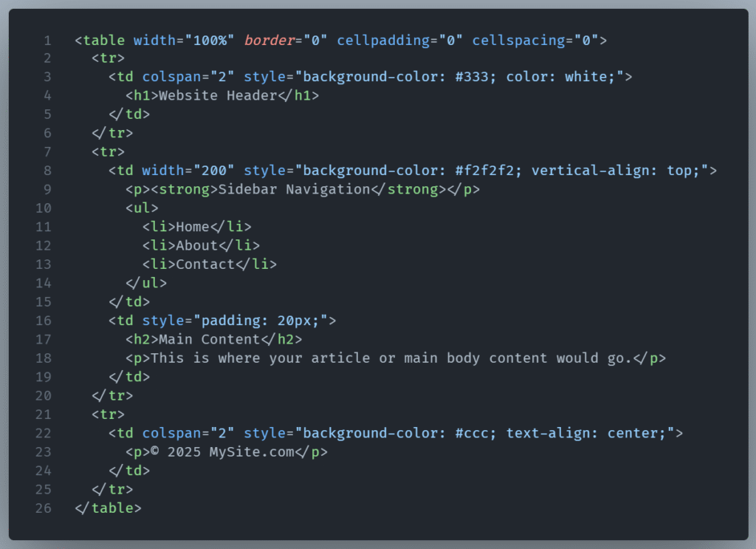Click the opening ul tag

tap(142, 208)
